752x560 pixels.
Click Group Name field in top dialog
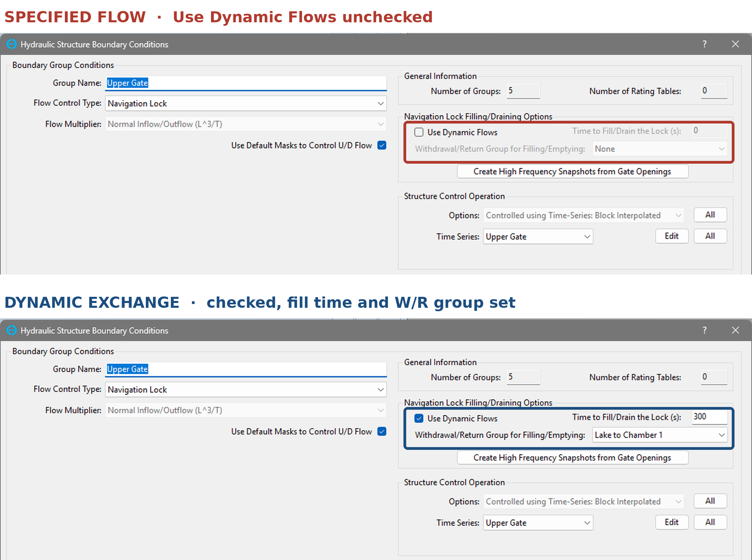click(246, 83)
